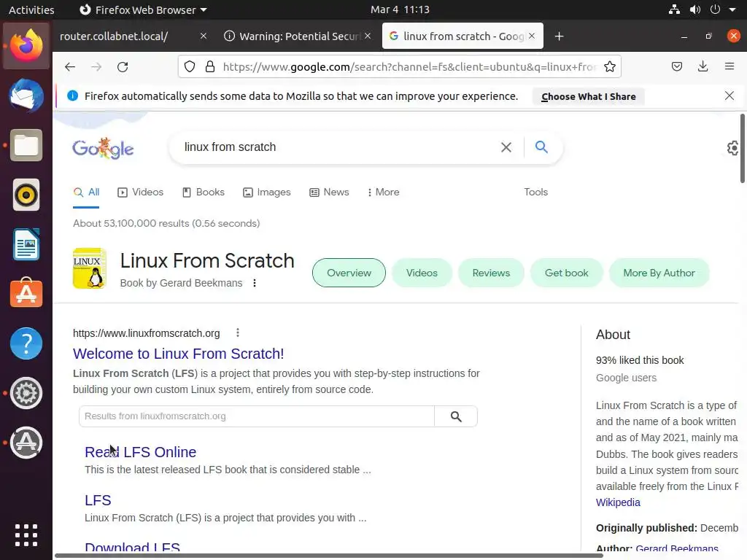Show Applications grid in the dock
This screenshot has width=747, height=560.
click(26, 535)
